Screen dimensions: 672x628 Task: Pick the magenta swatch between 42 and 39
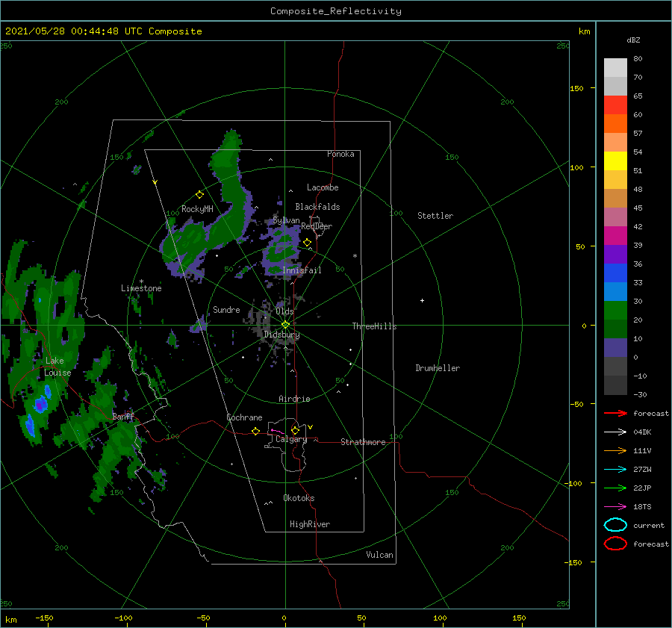[615, 236]
